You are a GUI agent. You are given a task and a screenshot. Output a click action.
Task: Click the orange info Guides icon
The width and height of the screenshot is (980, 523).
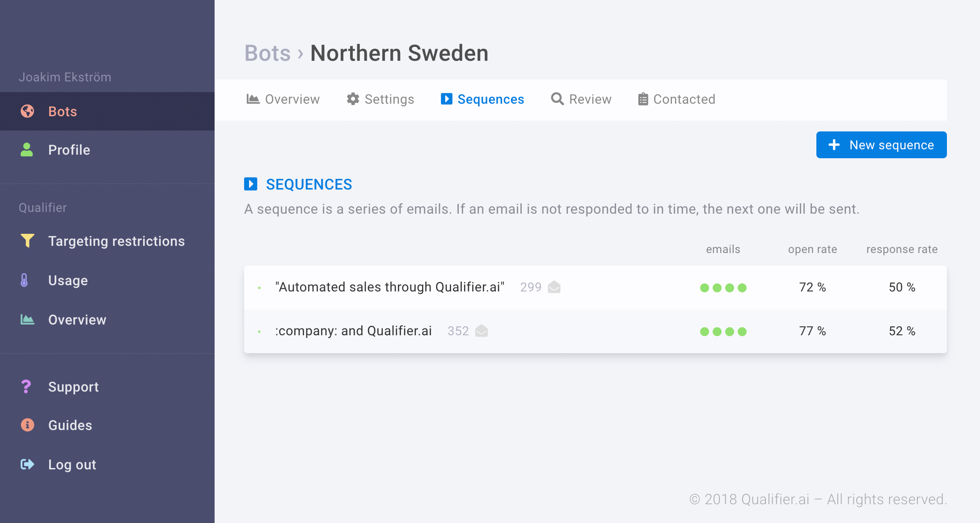click(27, 425)
